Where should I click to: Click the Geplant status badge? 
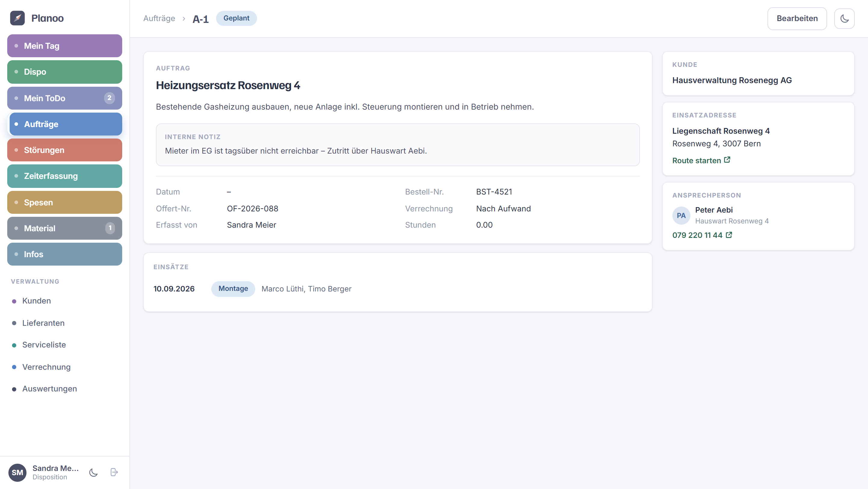coord(236,18)
